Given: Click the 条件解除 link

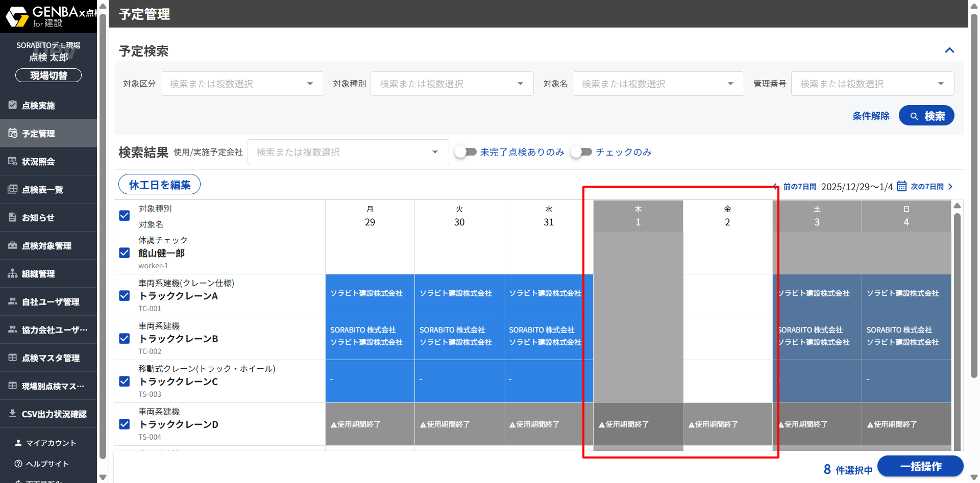Looking at the screenshot, I should click(871, 116).
